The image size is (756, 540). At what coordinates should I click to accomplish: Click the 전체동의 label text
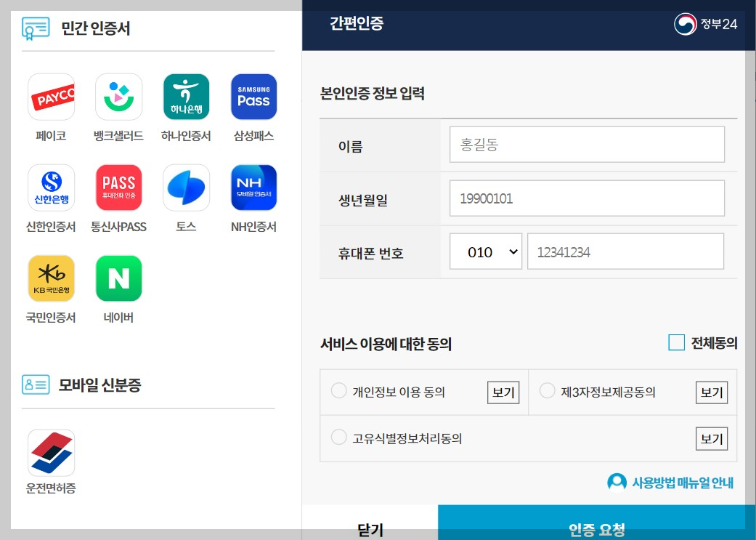(x=714, y=343)
